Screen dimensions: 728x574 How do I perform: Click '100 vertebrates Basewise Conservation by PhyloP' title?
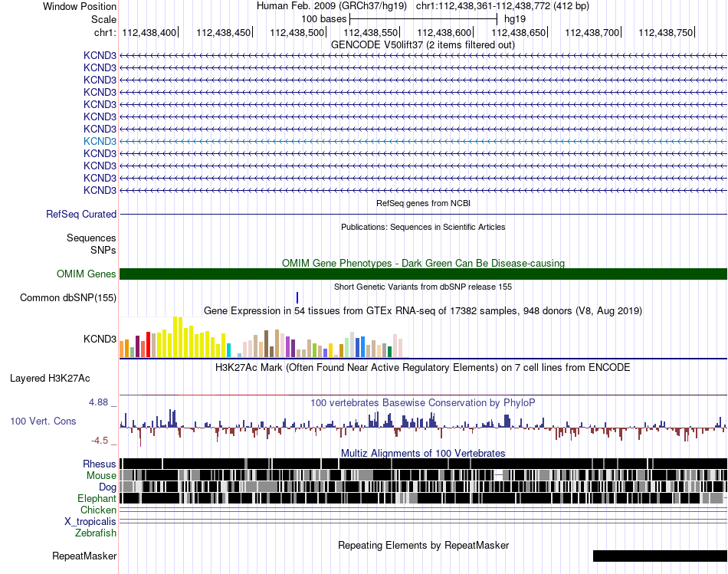(423, 402)
